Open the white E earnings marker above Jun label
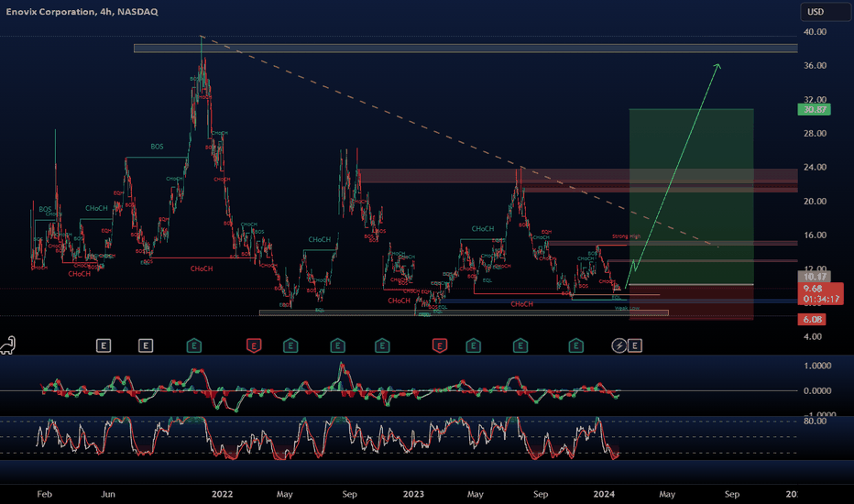The image size is (854, 504). tap(104, 345)
